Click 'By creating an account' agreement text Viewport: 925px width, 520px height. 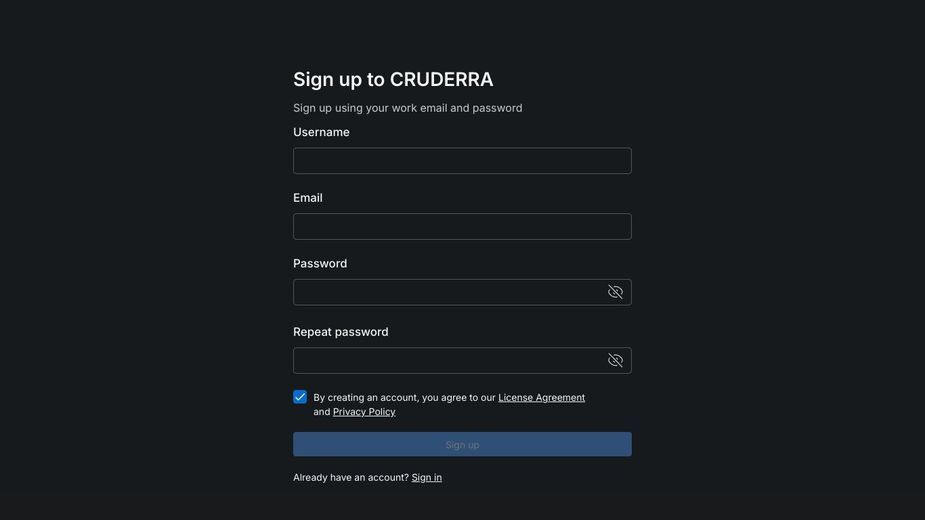coord(404,398)
